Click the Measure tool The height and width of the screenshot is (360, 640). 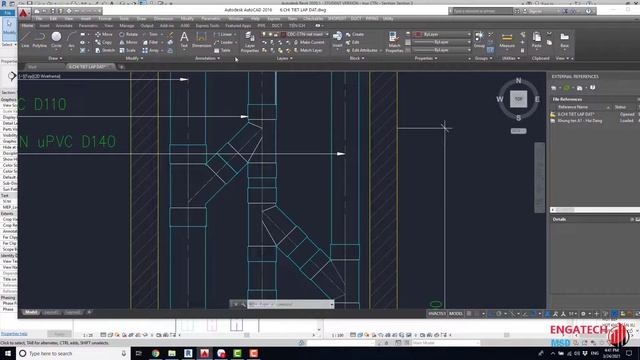click(507, 40)
